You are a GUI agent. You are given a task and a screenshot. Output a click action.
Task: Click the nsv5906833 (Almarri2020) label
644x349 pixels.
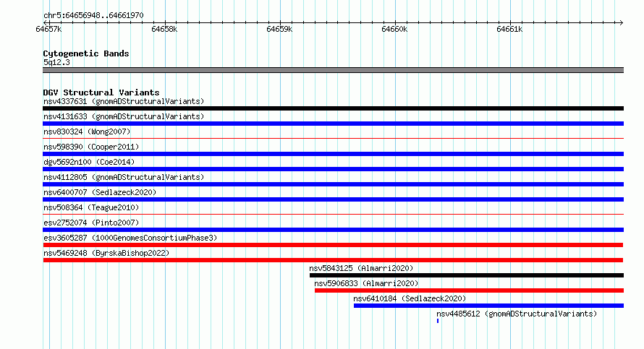(x=366, y=283)
